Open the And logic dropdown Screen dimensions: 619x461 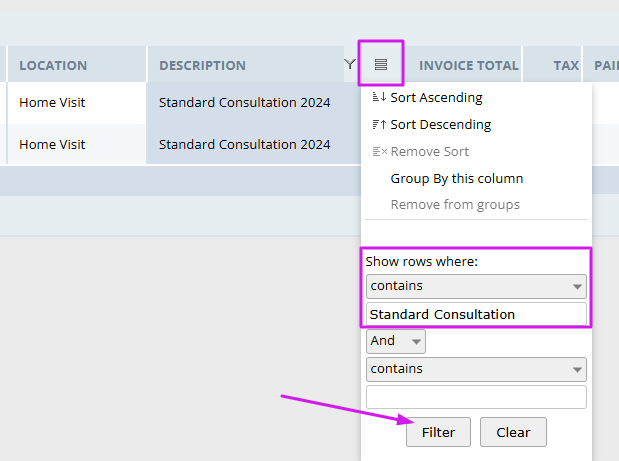[396, 341]
